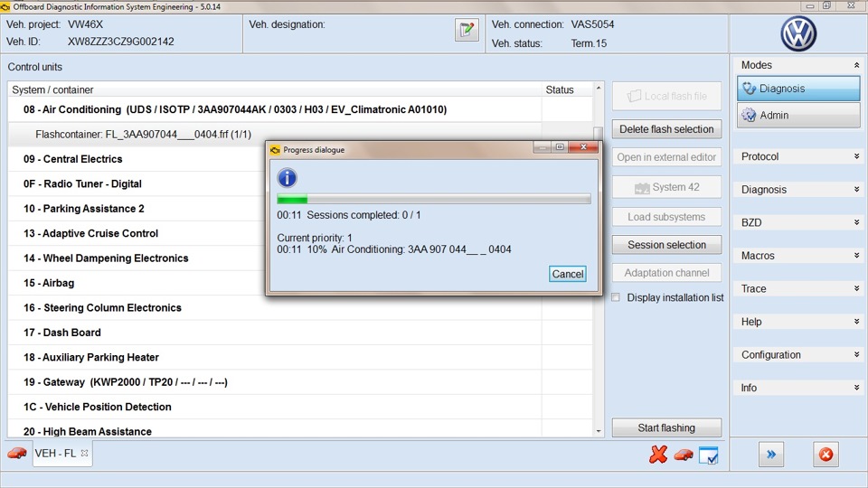Expand the Macros section
This screenshot has height=488, width=868.
pyautogui.click(x=856, y=256)
